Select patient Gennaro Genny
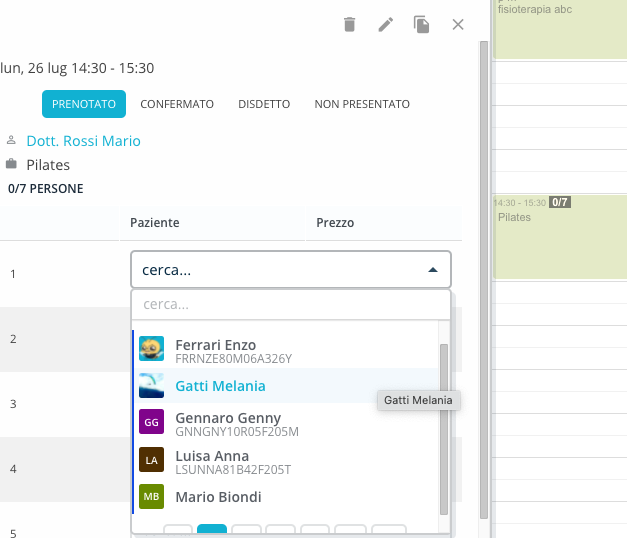 [x=286, y=423]
